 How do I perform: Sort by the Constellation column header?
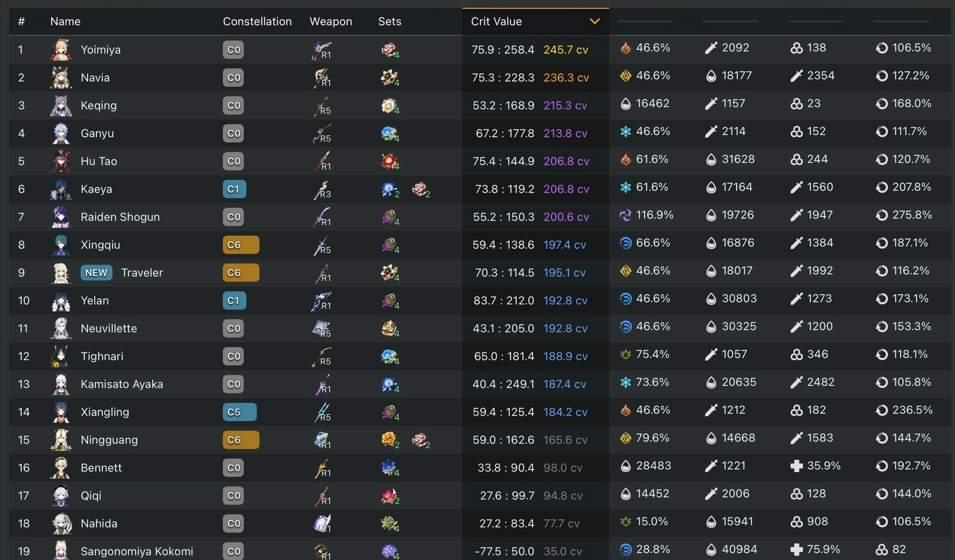257,21
